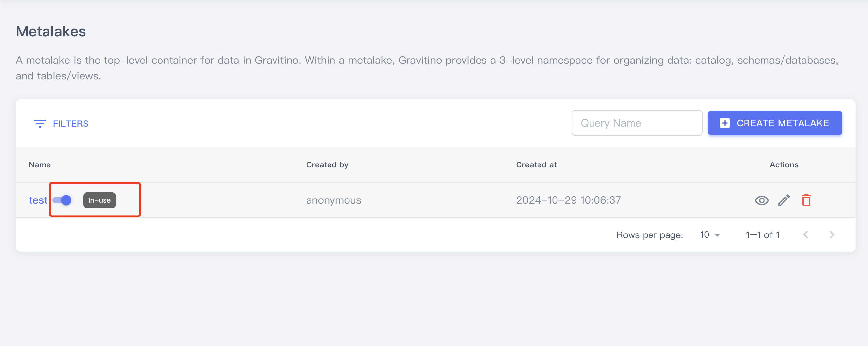Go to previous page using left chevron
Screen dimensions: 868x346
pyautogui.click(x=806, y=235)
